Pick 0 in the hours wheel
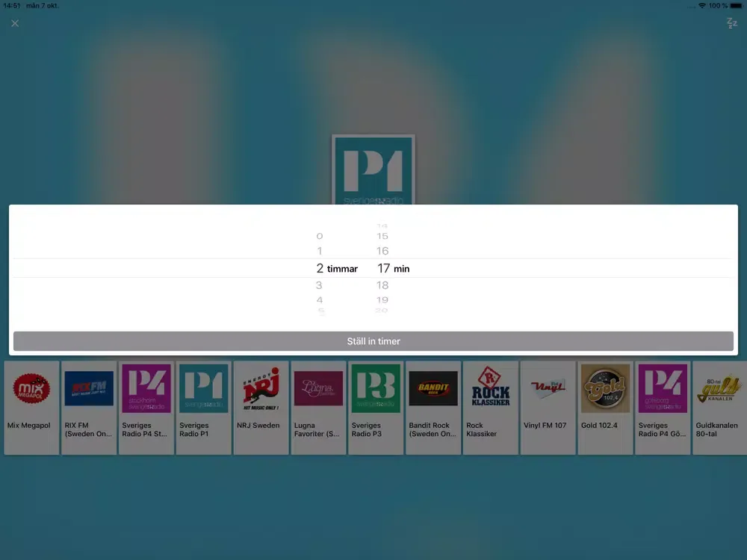 [320, 236]
